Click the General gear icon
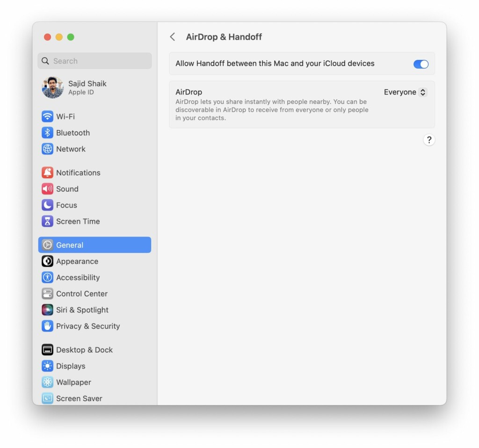 (x=47, y=245)
